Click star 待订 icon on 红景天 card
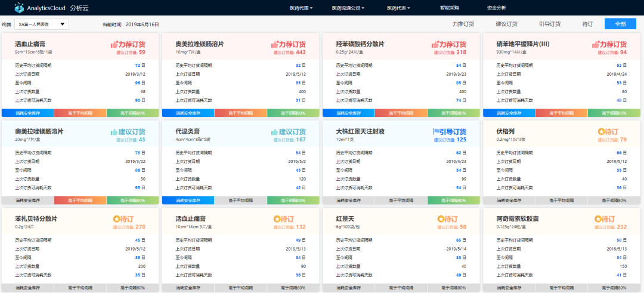 [x=441, y=219]
